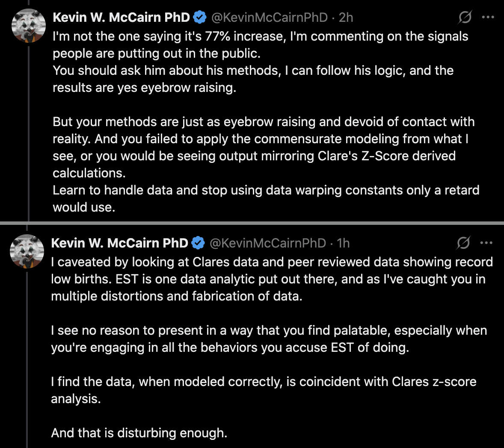Click the @KevinMcCairnPhD handle on the 2h tweet
The height and width of the screenshot is (448, 504).
[270, 18]
